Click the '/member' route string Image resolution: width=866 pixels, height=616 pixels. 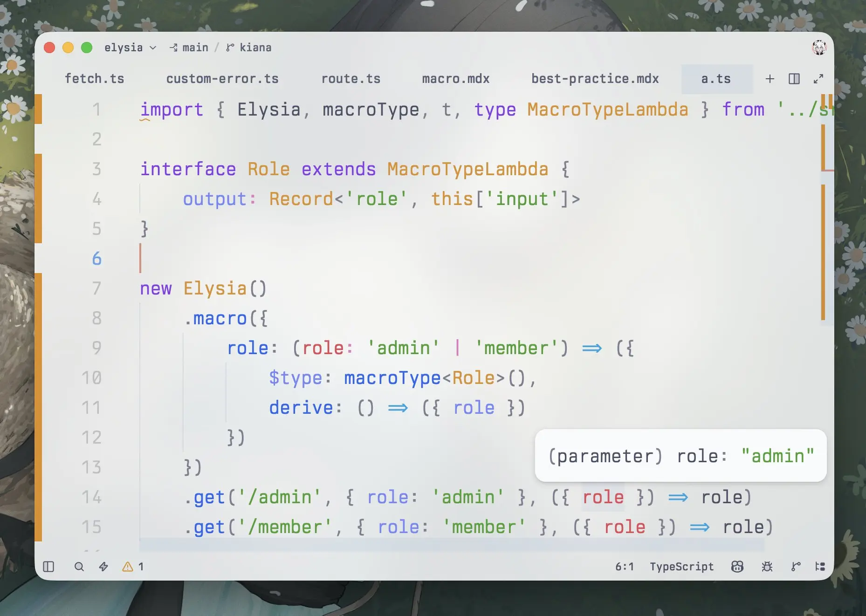point(285,527)
